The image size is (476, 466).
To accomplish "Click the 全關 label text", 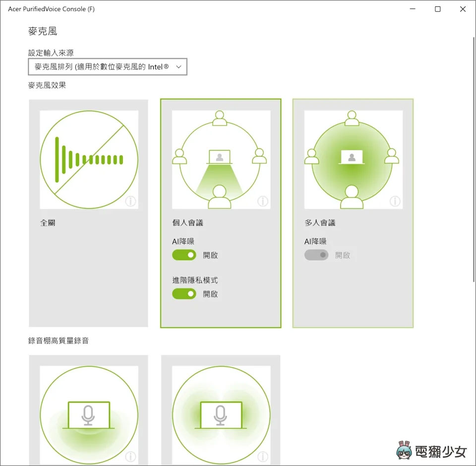I will [x=48, y=223].
